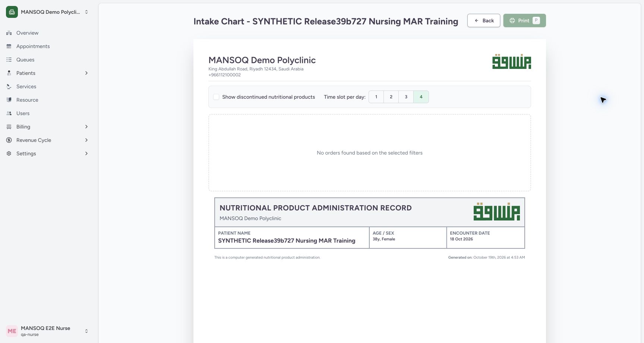
Task: Expand the Revenue Cycle chevron
Action: 86,140
